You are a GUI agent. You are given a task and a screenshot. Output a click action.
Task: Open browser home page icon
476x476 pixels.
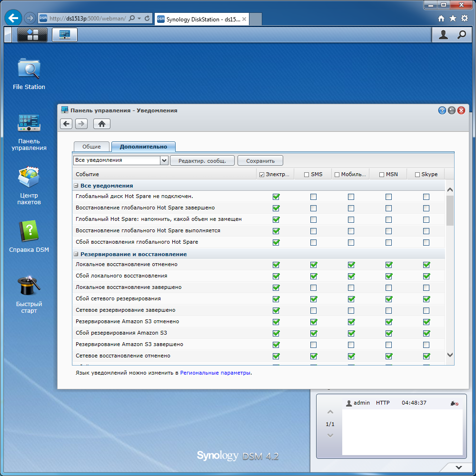tap(441, 19)
